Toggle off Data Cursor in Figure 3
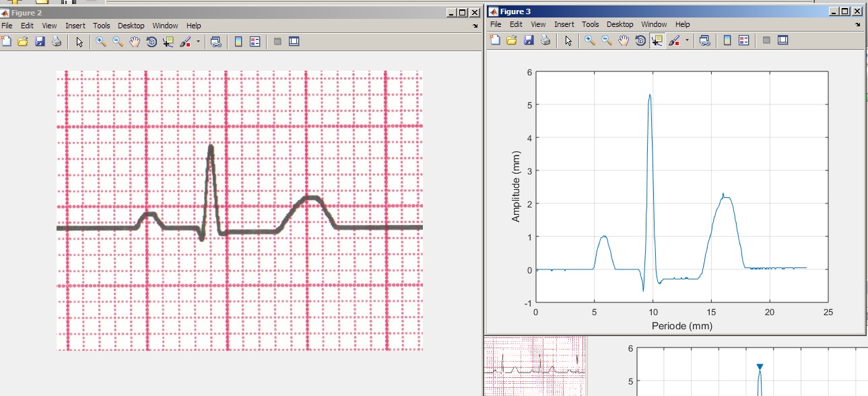Screen dimensions: 868x396 pos(657,40)
